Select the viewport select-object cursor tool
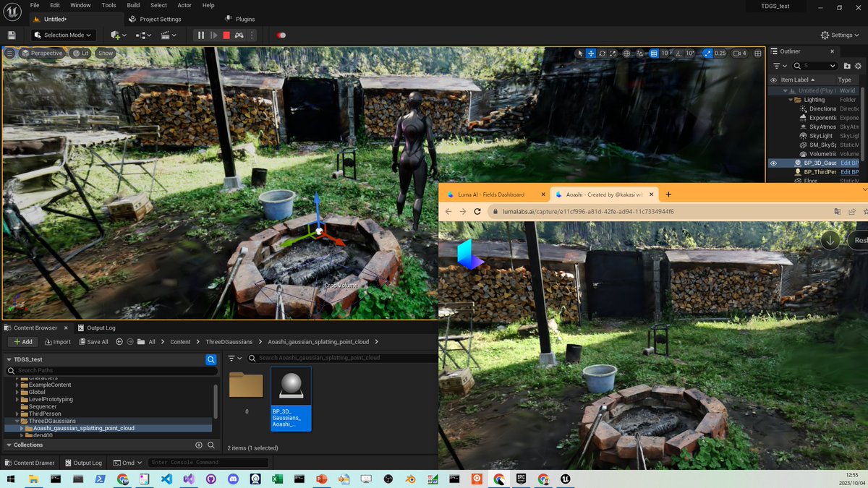Viewport: 868px width, 488px height. pos(579,53)
